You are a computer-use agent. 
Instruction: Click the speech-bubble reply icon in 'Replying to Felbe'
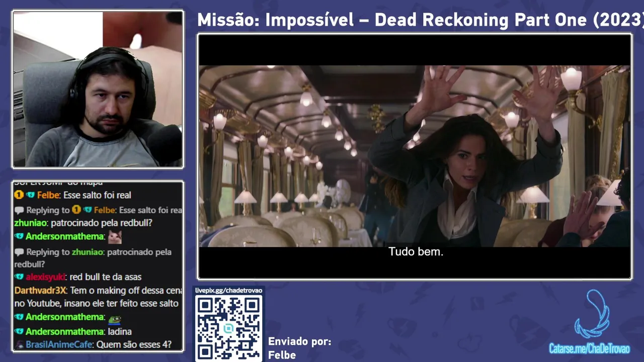point(19,210)
